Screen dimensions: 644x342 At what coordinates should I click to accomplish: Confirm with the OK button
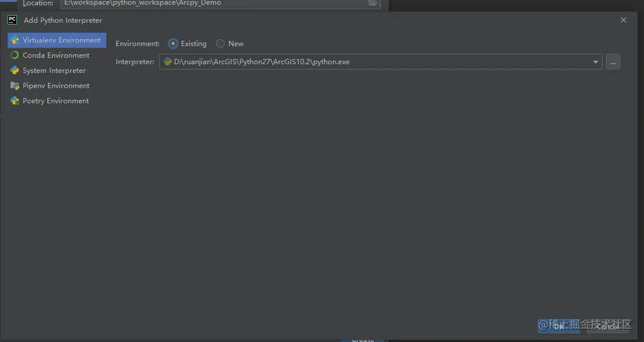pyautogui.click(x=559, y=326)
